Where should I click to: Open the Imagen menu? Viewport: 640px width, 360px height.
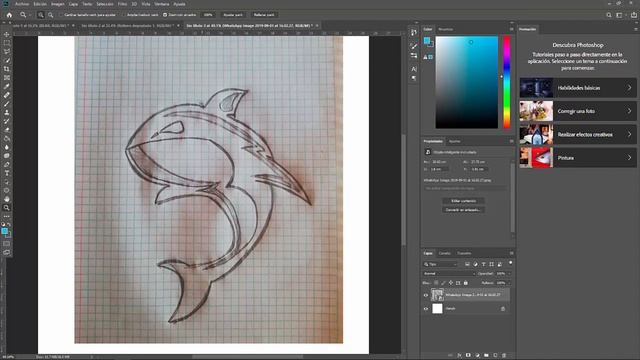click(57, 4)
